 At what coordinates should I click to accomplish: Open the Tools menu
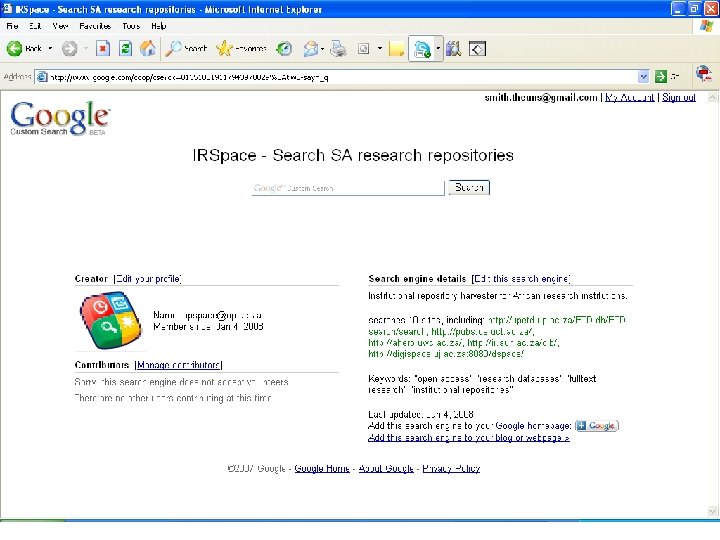[131, 26]
